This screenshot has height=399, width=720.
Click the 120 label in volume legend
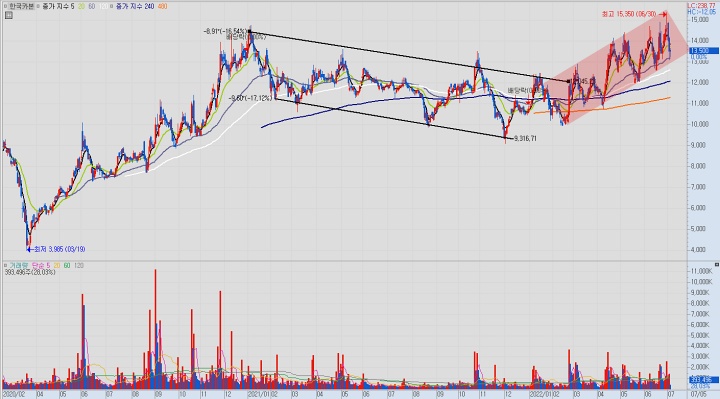pyautogui.click(x=79, y=265)
